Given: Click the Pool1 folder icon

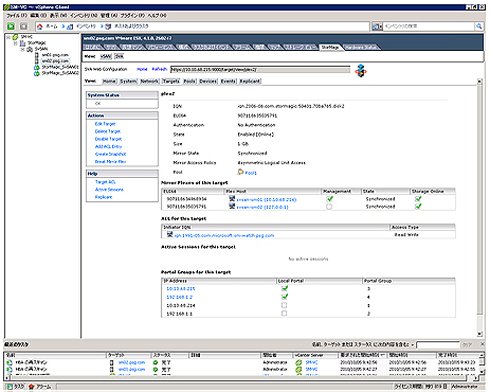Looking at the screenshot, I should click(241, 172).
